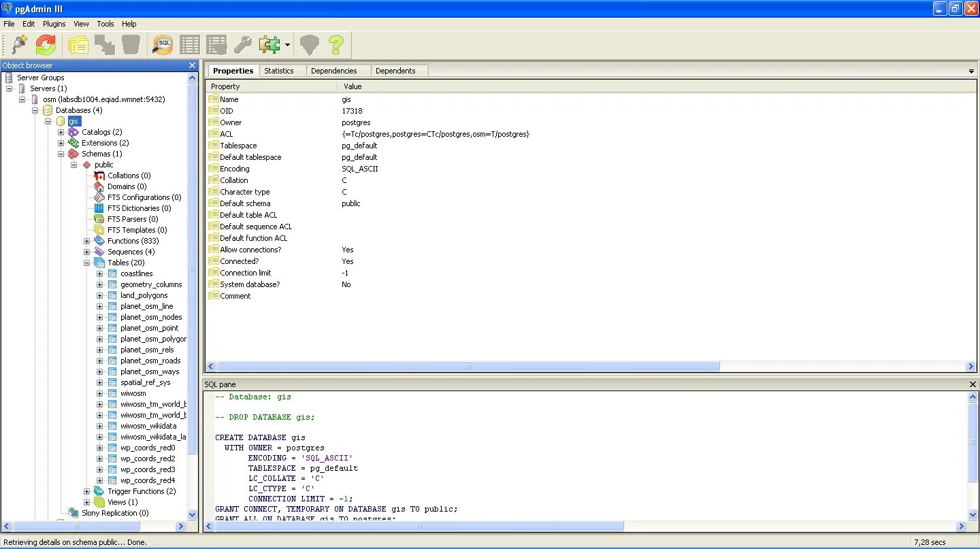This screenshot has width=980, height=549.
Task: Click the Trigger Functions (2) icon
Action: 99,491
